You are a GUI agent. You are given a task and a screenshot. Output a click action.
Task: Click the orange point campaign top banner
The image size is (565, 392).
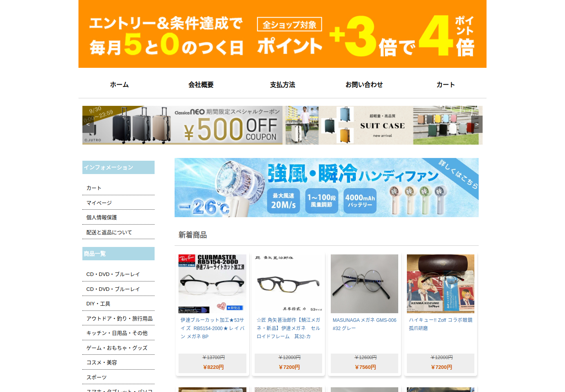(282, 34)
